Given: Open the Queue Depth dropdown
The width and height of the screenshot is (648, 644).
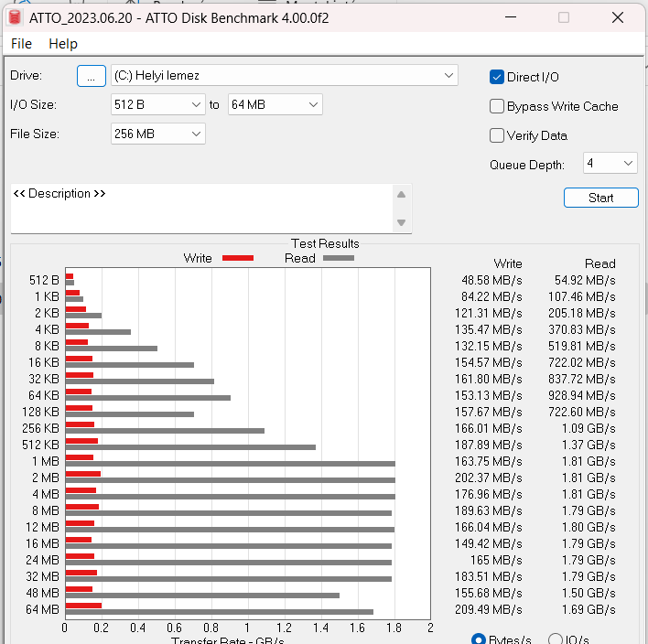Looking at the screenshot, I should [610, 163].
